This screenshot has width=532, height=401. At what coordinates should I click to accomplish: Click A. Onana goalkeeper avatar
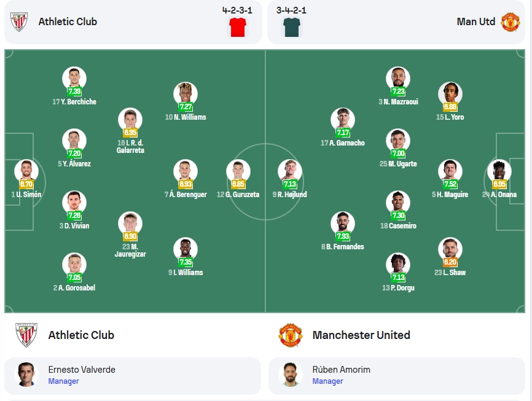(x=499, y=171)
